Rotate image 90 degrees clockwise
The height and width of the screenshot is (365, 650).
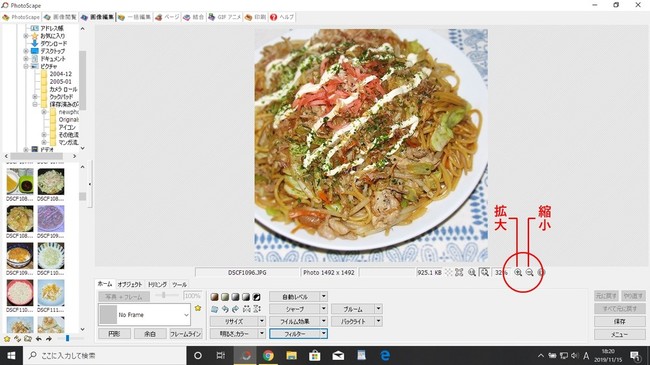point(235,309)
